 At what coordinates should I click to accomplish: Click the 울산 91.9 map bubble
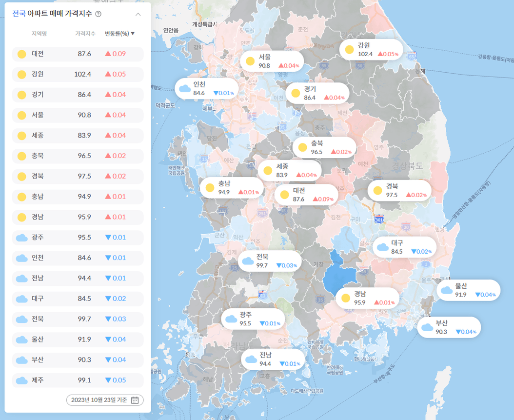[x=469, y=290]
